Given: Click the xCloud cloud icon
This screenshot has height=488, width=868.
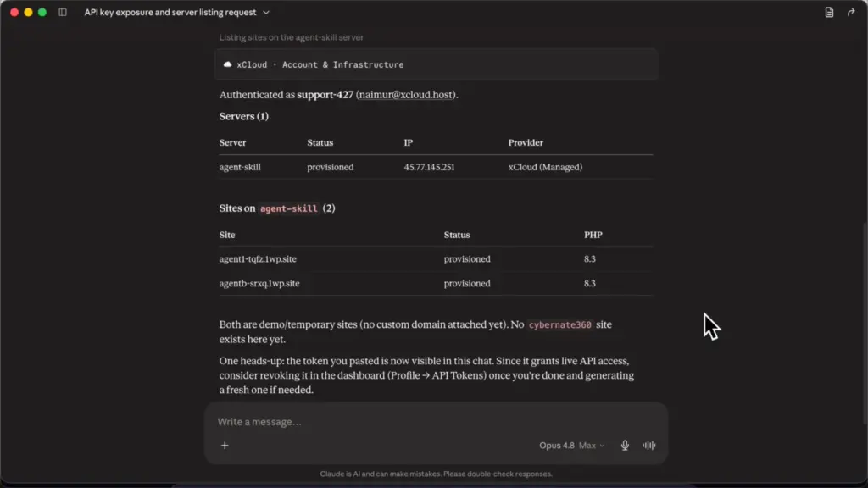Looking at the screenshot, I should (x=227, y=64).
